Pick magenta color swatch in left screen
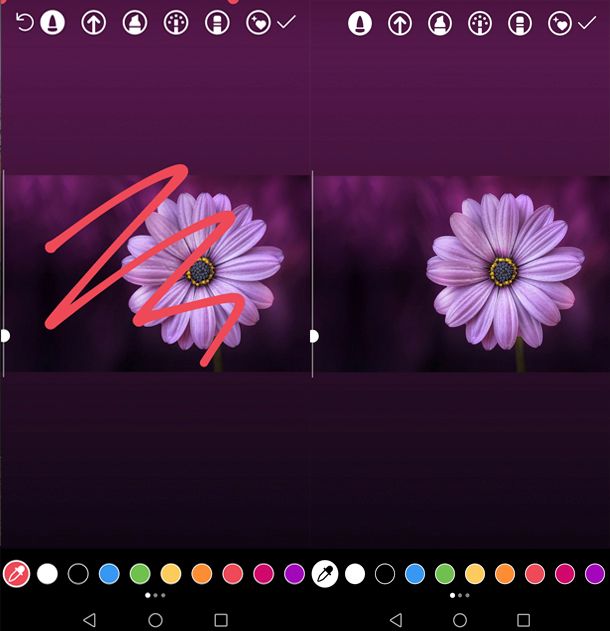The image size is (610, 631). pos(264,574)
